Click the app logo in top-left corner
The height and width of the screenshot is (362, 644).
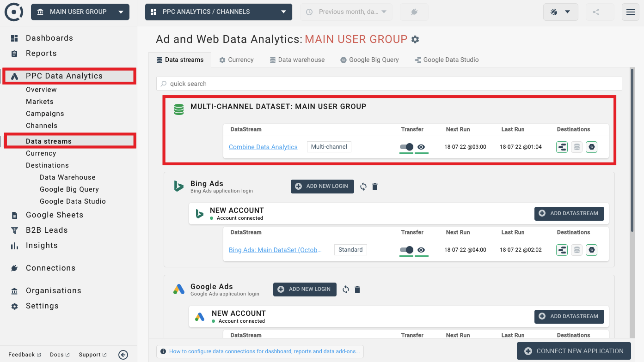(x=14, y=12)
